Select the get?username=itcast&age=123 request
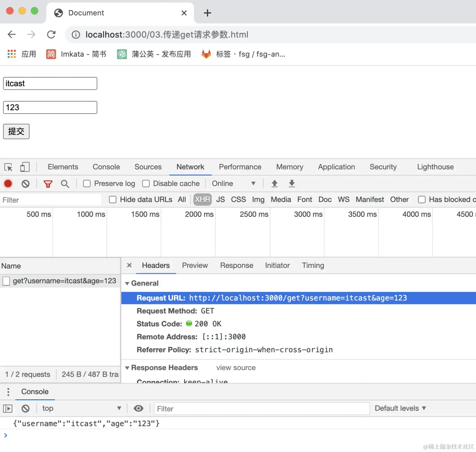 [60, 281]
